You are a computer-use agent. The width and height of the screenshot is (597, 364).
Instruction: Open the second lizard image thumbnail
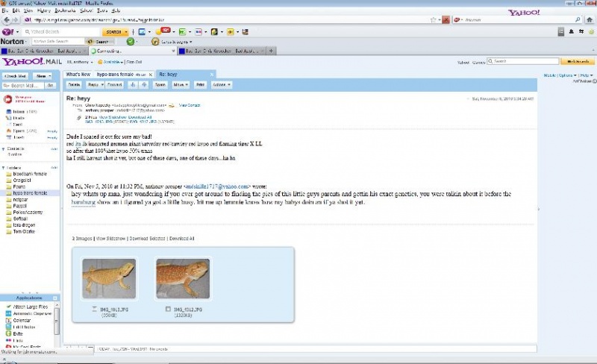[x=183, y=279]
